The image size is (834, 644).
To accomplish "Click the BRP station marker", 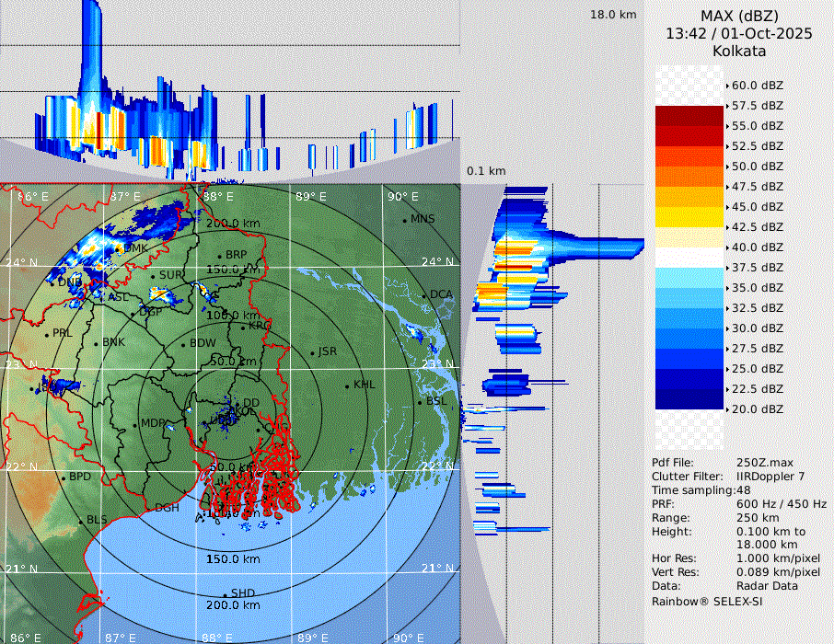I will (x=219, y=256).
